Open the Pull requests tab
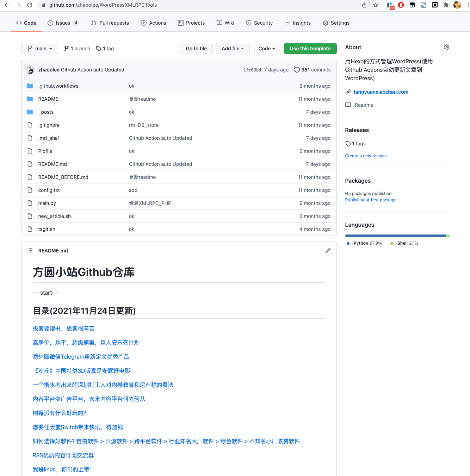This screenshot has width=470, height=476. coord(110,23)
